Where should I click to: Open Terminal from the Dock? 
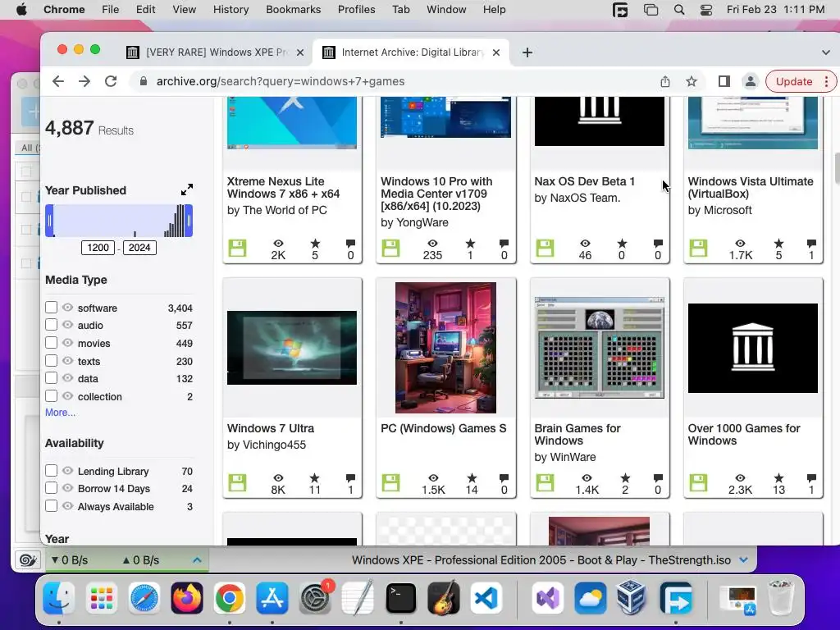point(400,598)
